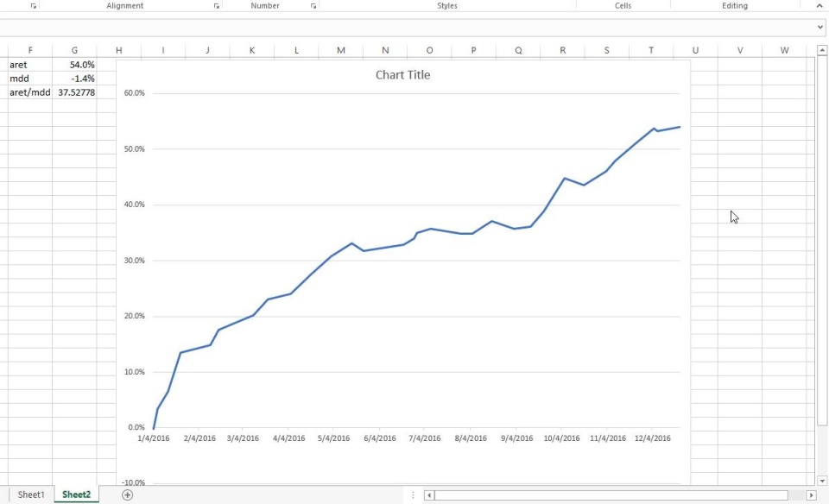This screenshot has width=829, height=504.
Task: Open the Alignment settings dialog launcher
Action: point(216,6)
